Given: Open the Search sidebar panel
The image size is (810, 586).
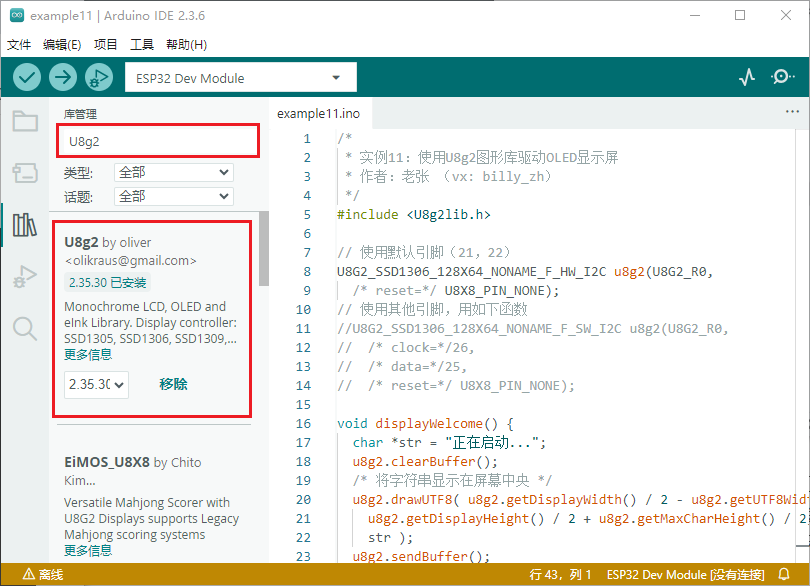Looking at the screenshot, I should [x=25, y=329].
